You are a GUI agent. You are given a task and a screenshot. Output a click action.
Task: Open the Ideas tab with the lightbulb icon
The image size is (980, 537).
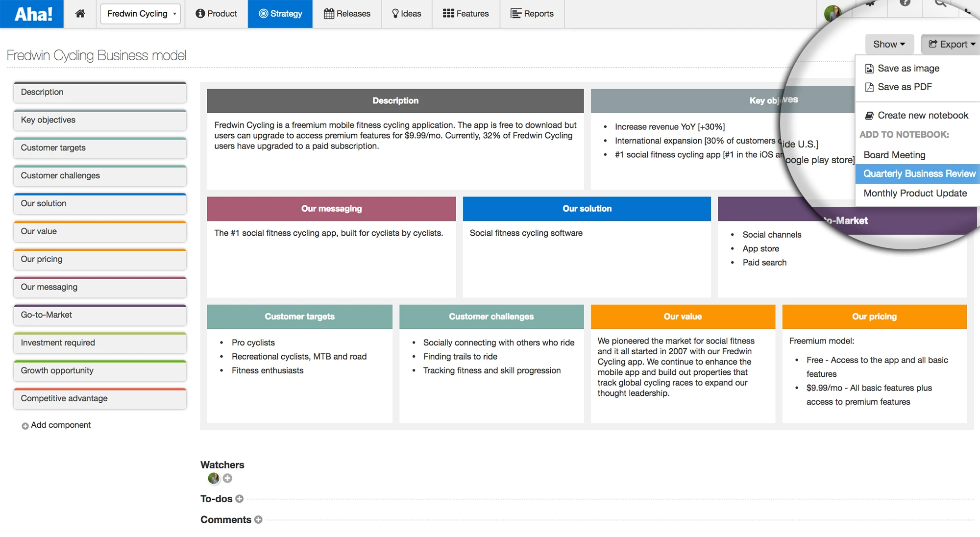point(406,14)
